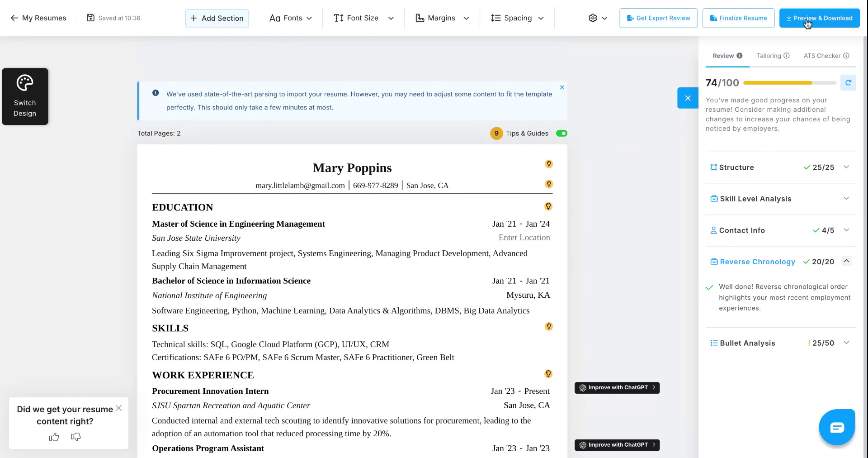Click Enter Location field for San Jose State

[x=524, y=238]
